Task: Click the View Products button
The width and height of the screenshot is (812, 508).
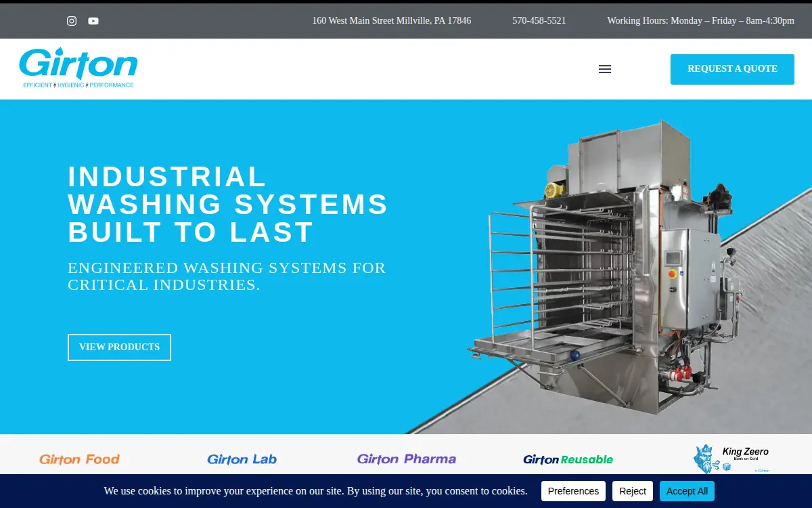Action: tap(119, 347)
